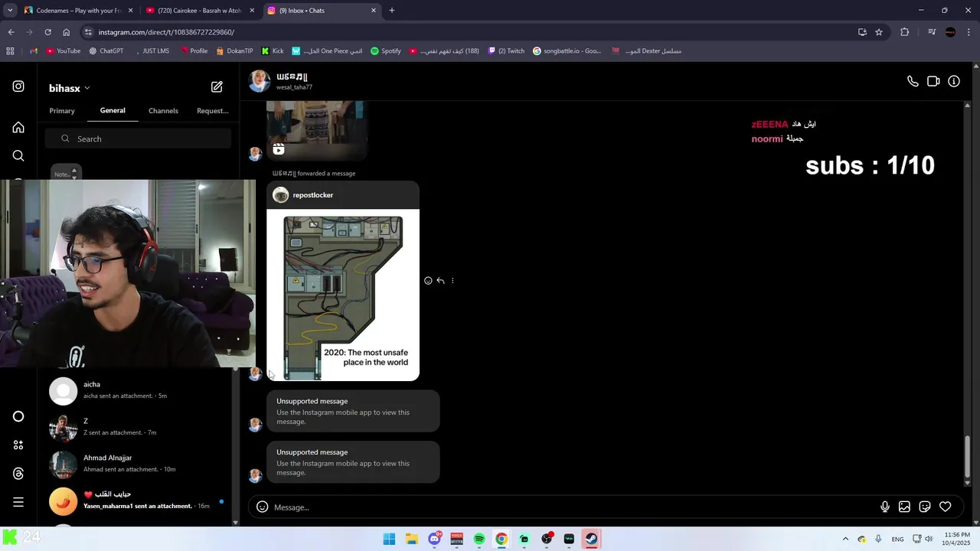
Task: Bookmark this page with star icon
Action: [x=879, y=32]
